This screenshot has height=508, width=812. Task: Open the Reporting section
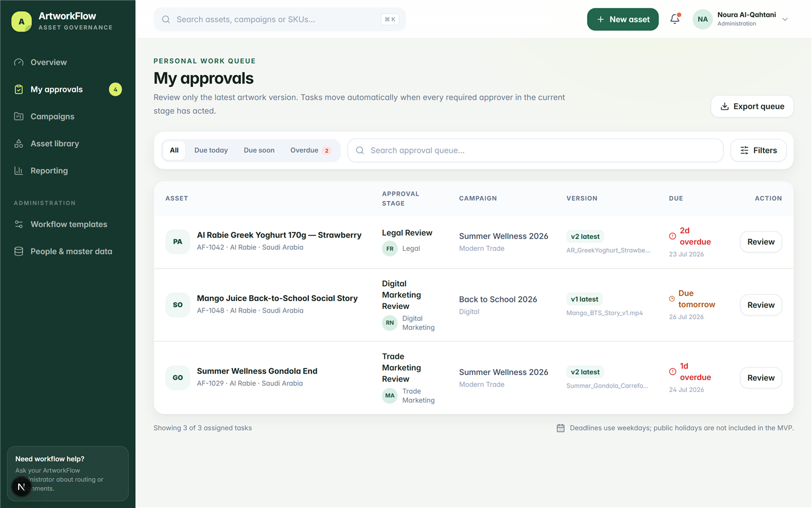pyautogui.click(x=68, y=170)
